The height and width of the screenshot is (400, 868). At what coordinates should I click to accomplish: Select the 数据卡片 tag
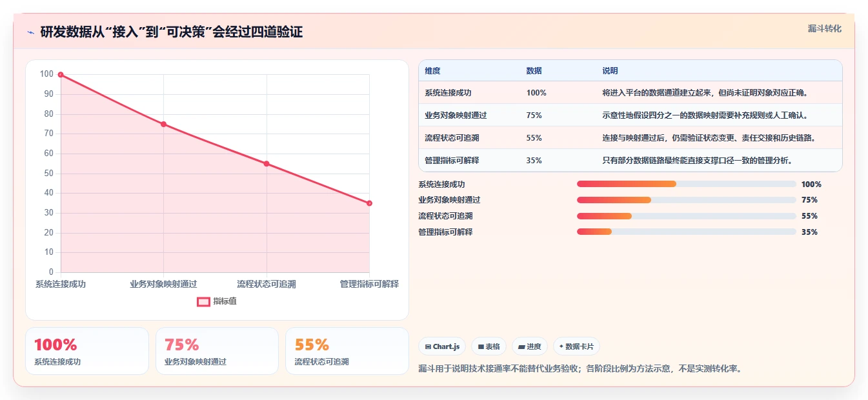(x=576, y=346)
